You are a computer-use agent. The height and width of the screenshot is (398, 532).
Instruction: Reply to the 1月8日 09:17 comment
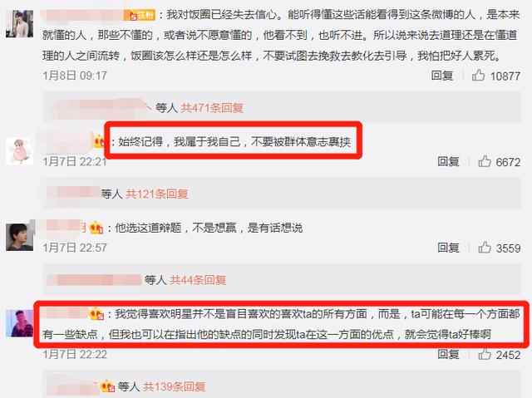[442, 76]
